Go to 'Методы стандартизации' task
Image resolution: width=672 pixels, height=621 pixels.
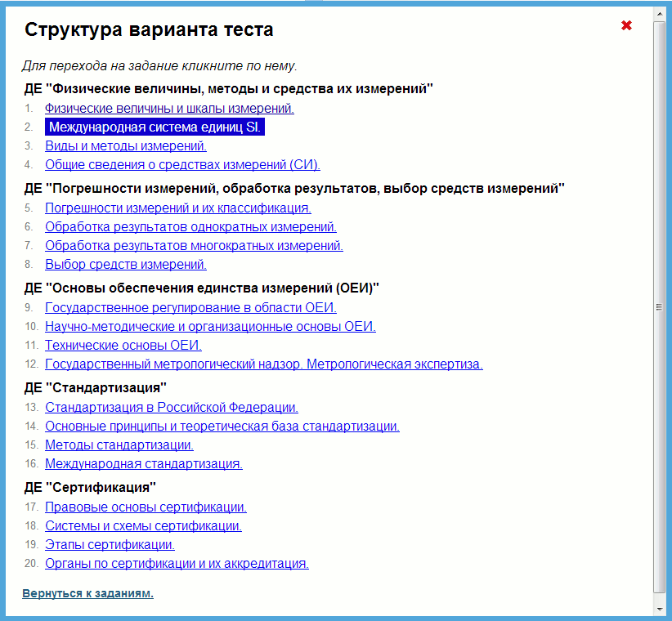point(119,445)
